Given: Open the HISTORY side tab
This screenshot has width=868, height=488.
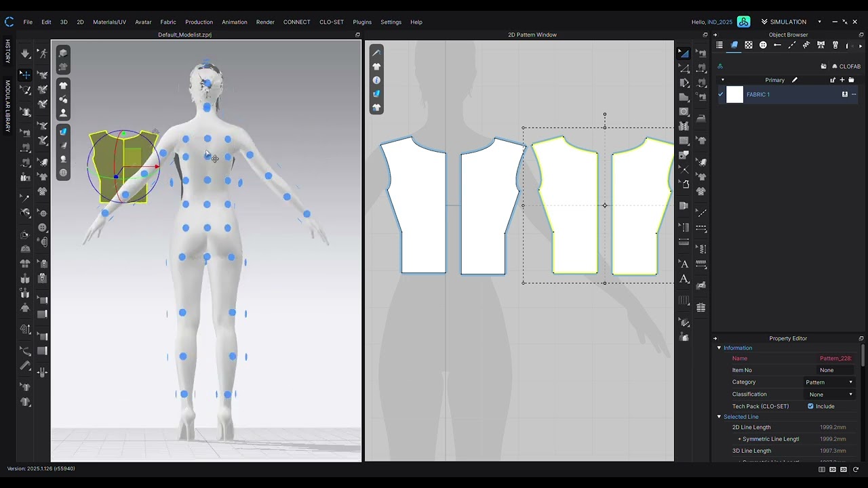Looking at the screenshot, I should click(x=8, y=52).
